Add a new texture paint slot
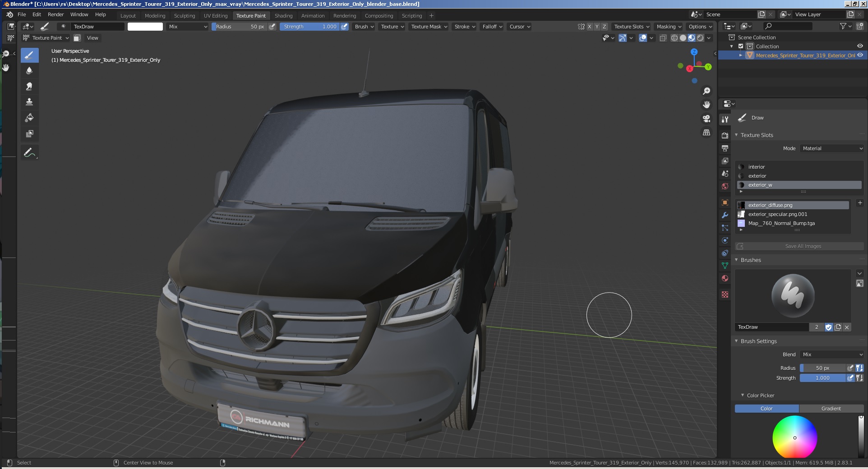 pyautogui.click(x=860, y=203)
